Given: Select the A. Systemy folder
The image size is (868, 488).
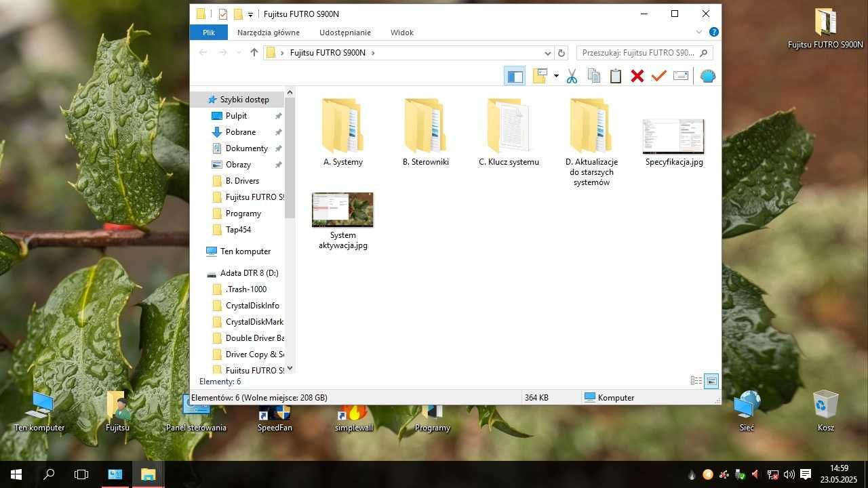Looking at the screenshot, I should [343, 133].
